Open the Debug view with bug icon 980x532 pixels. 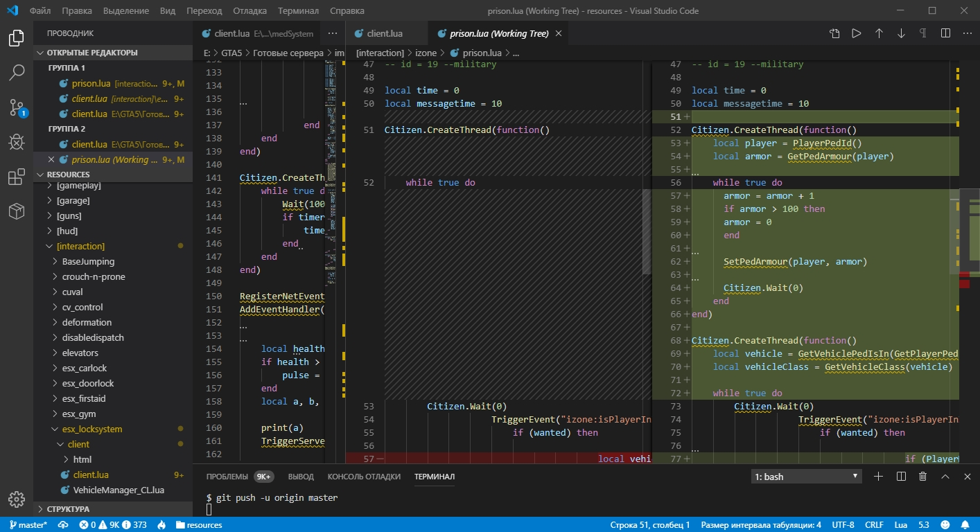[x=17, y=142]
